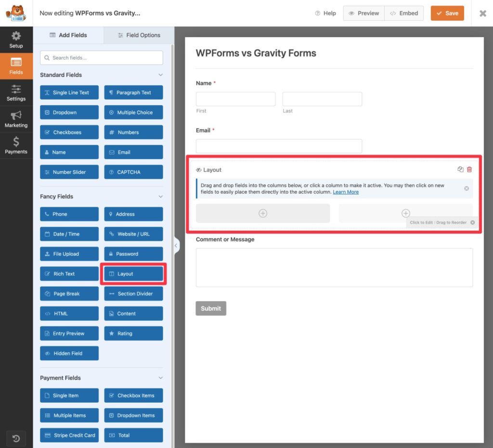Add a Hidden Field to the form

pyautogui.click(x=69, y=353)
